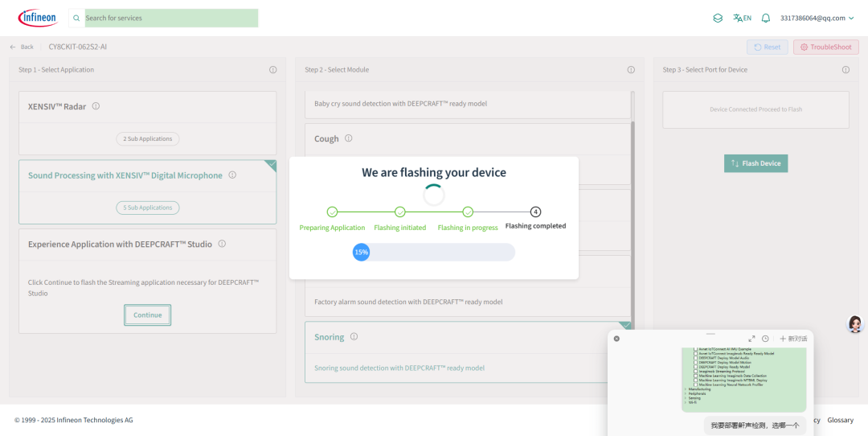Open TroubleShoot
Image resolution: width=868 pixels, height=436 pixels.
pyautogui.click(x=826, y=47)
